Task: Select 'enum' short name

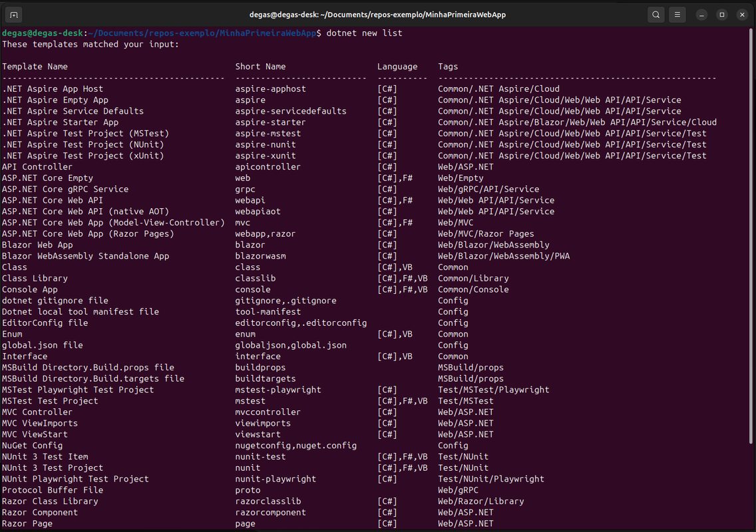Action: [246, 334]
